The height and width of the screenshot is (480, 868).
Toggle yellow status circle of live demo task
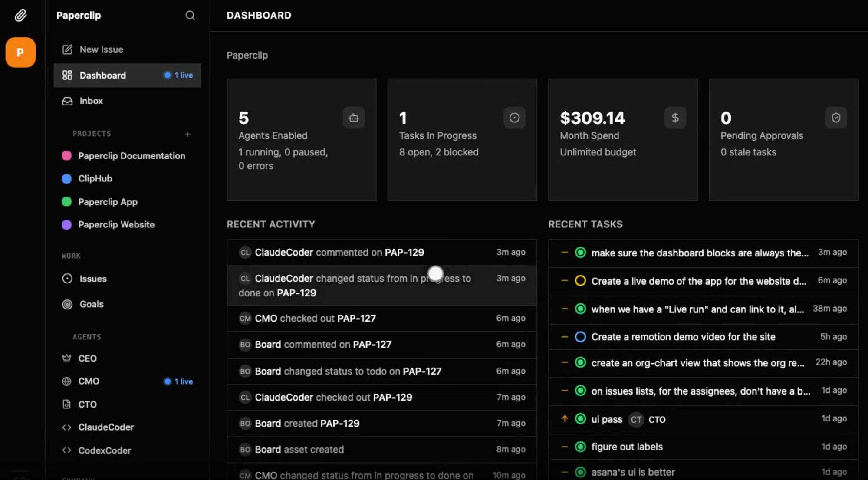580,281
